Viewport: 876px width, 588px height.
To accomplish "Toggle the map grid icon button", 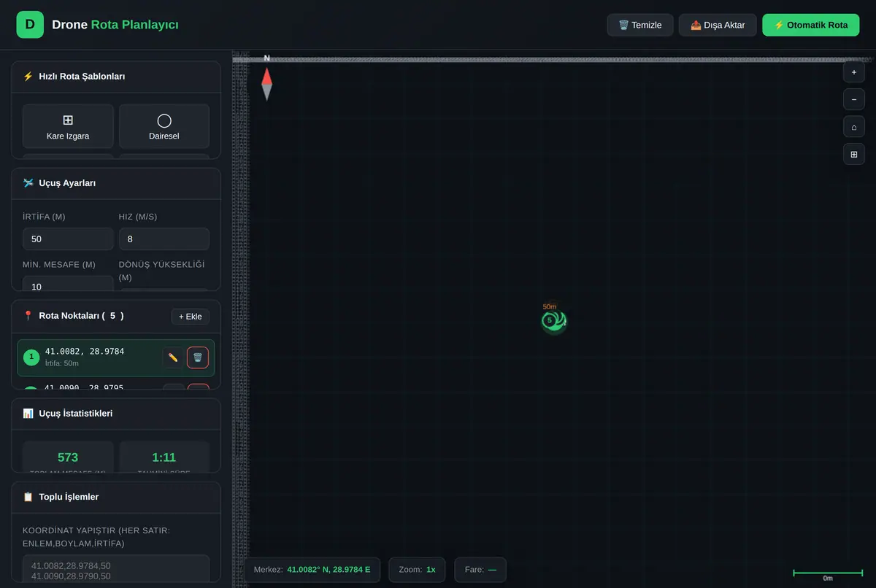I will [854, 154].
